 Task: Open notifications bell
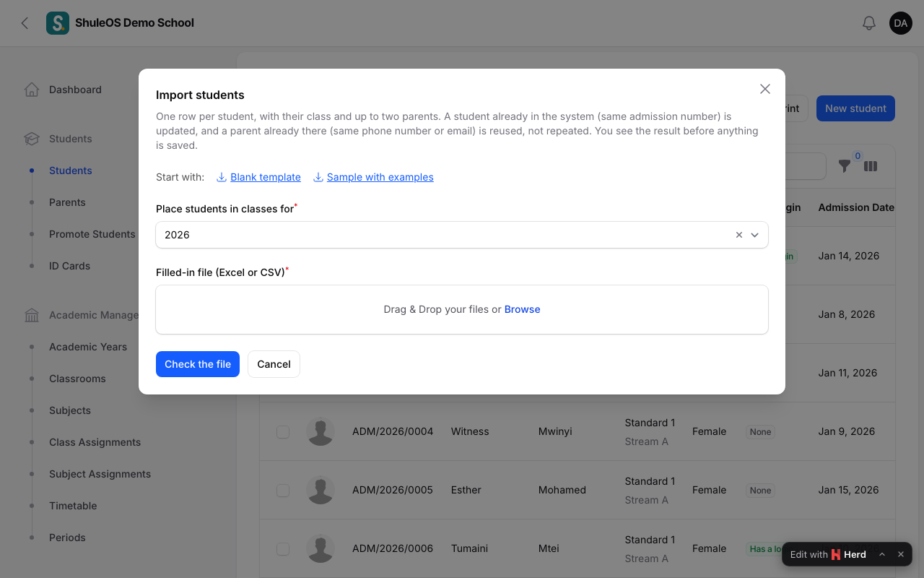(x=869, y=23)
